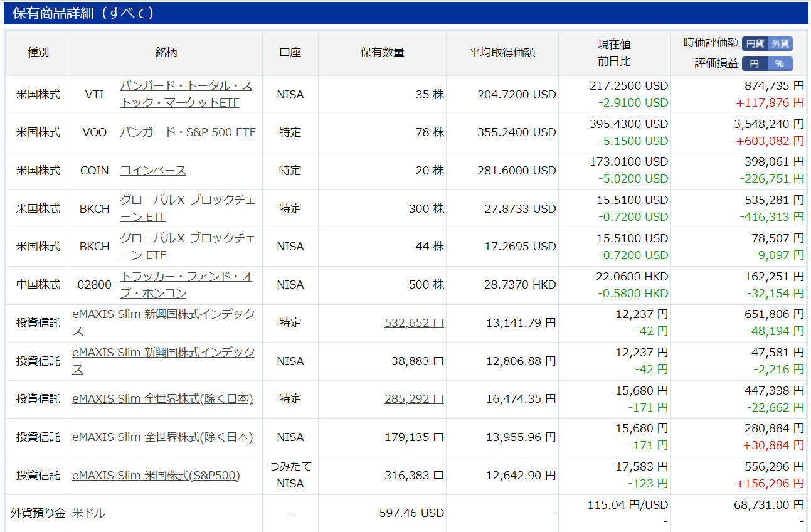Click average cost 17.2695 USD
The height and width of the screenshot is (532, 811).
tap(520, 247)
